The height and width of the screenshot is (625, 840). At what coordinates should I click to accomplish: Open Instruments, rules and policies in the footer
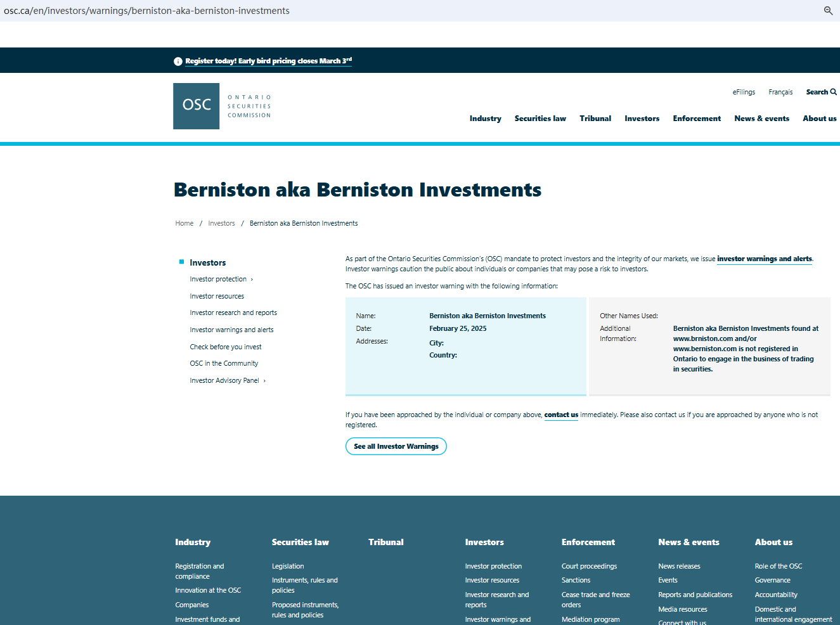pos(305,585)
